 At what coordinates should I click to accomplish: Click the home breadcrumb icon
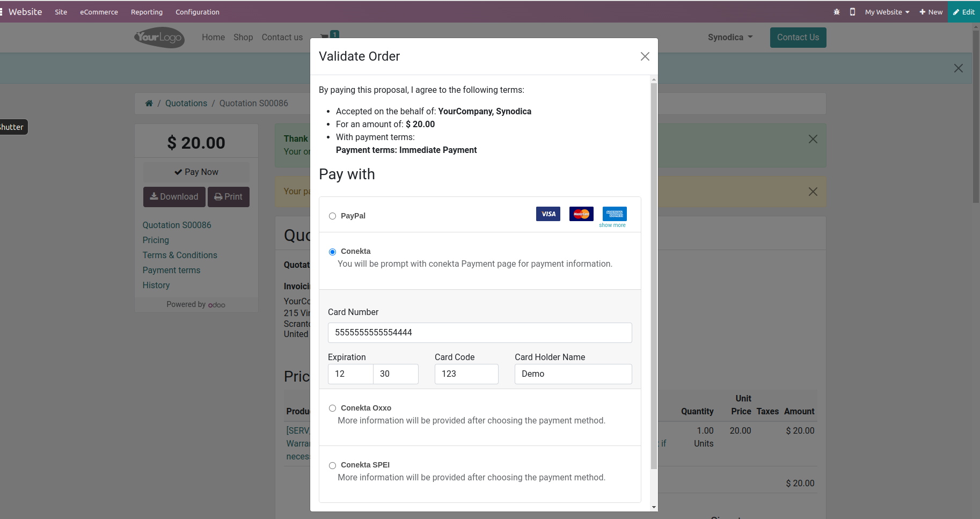(149, 103)
